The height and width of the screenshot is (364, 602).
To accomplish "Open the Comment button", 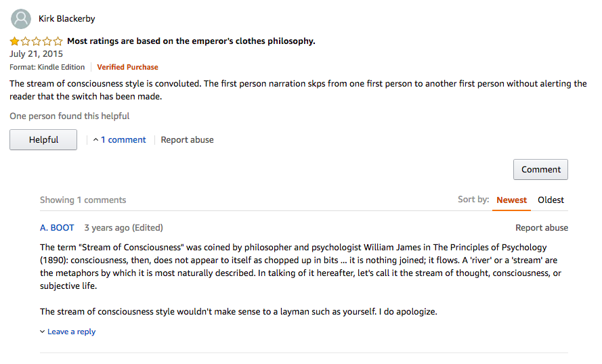I will point(540,170).
